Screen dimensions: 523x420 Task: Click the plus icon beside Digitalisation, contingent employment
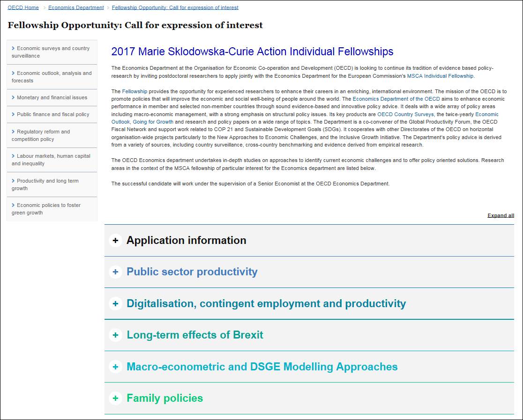tap(115, 304)
